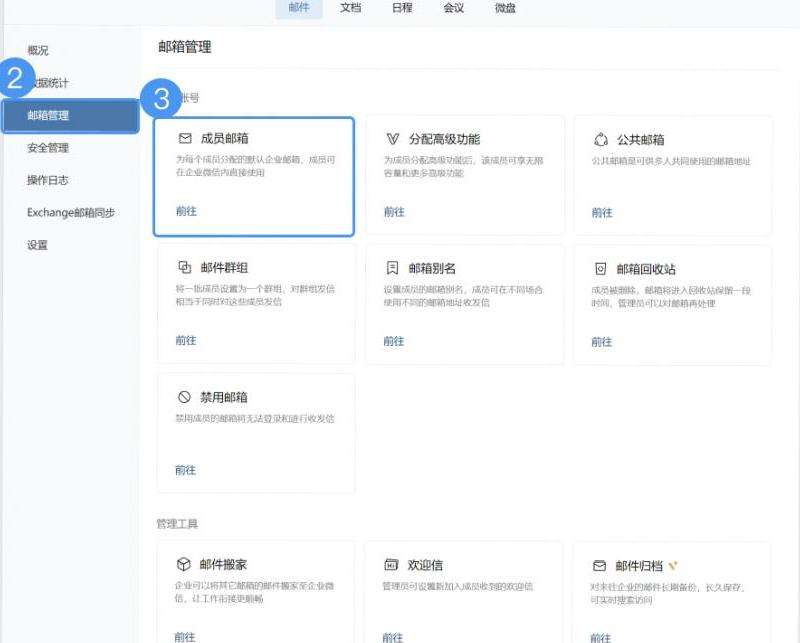Screen dimensions: 800x643
Task: Click the 邮件群组 group icon
Action: (184, 268)
